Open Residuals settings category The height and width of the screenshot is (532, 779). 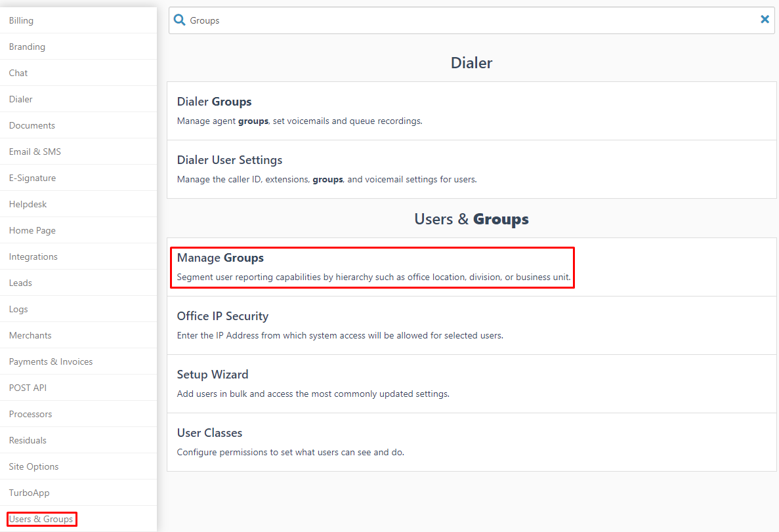pyautogui.click(x=79, y=441)
